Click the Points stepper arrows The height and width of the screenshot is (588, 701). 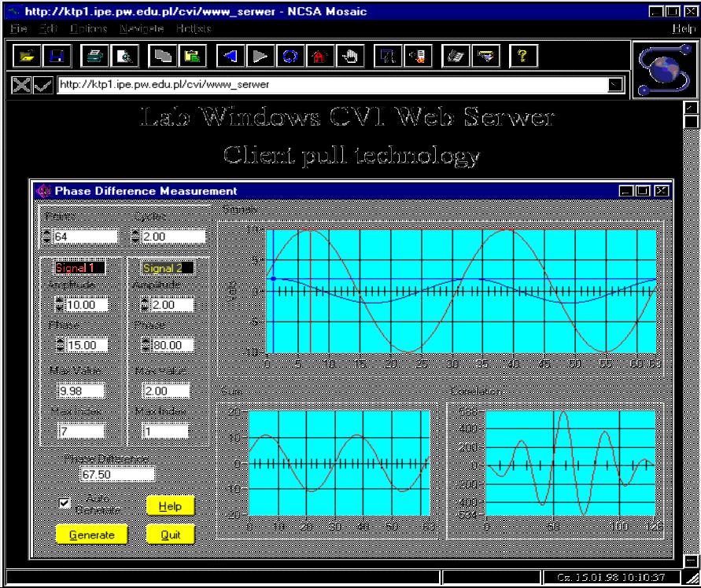coord(47,236)
